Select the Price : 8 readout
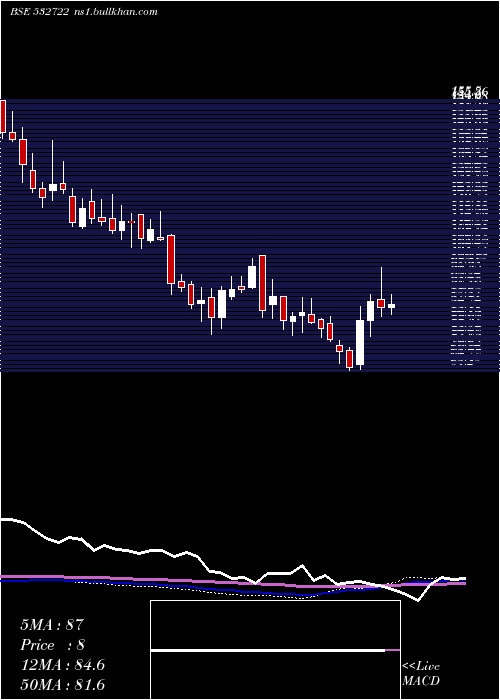Viewport: 500px width, 700px height. (52, 645)
